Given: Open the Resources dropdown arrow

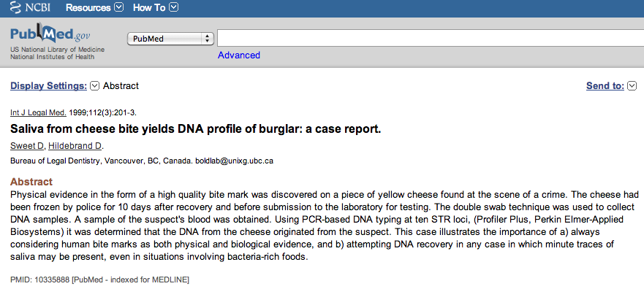Looking at the screenshot, I should coord(118,7).
